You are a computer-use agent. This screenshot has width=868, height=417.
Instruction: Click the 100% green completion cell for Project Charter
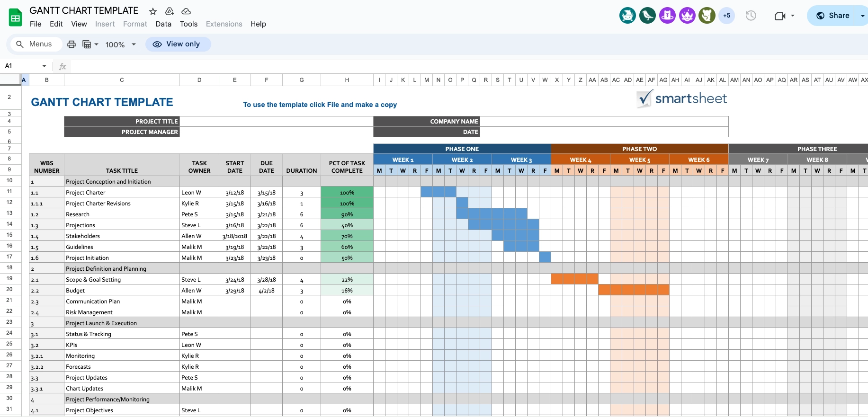[x=347, y=193]
